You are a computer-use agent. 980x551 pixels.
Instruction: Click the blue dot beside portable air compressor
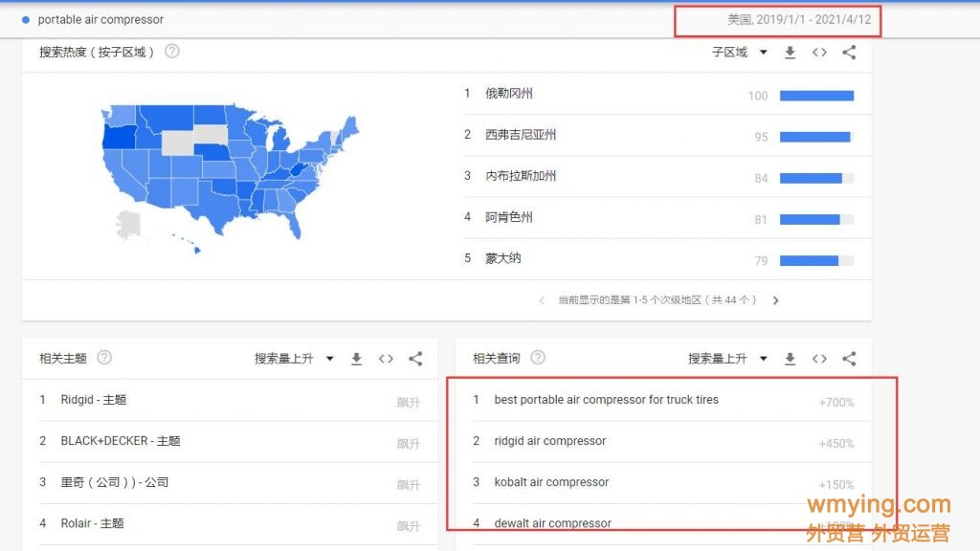pyautogui.click(x=26, y=20)
